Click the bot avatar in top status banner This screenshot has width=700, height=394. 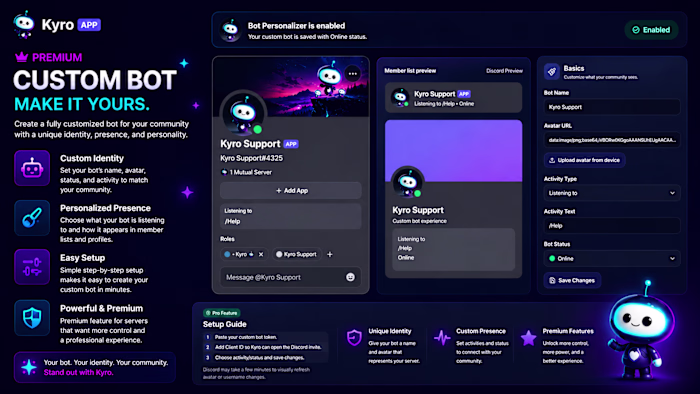[230, 30]
